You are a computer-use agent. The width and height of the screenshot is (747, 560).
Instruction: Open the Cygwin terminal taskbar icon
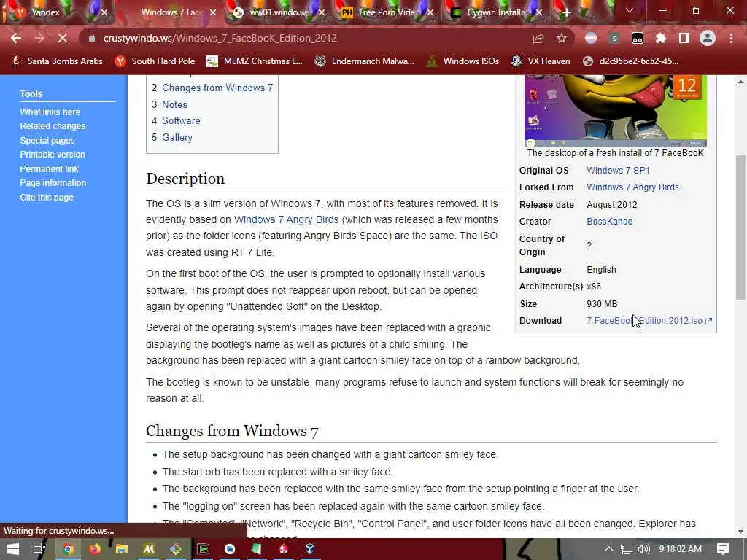[x=203, y=549]
